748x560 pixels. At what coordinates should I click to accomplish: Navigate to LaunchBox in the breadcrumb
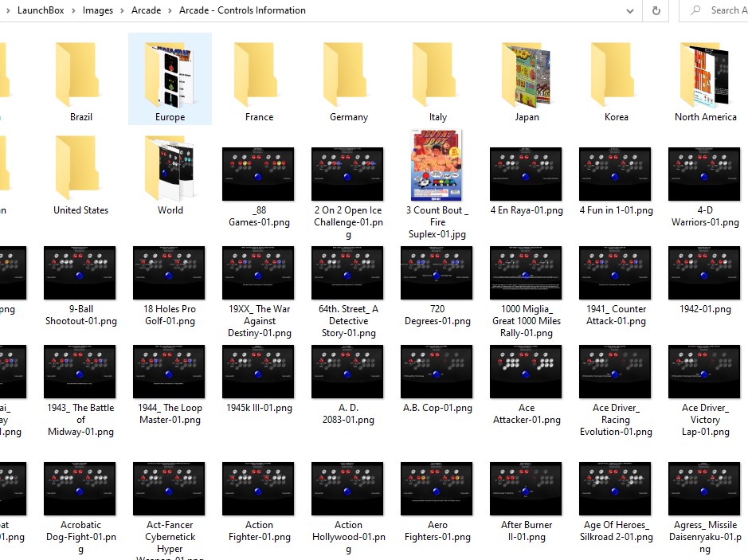point(41,10)
